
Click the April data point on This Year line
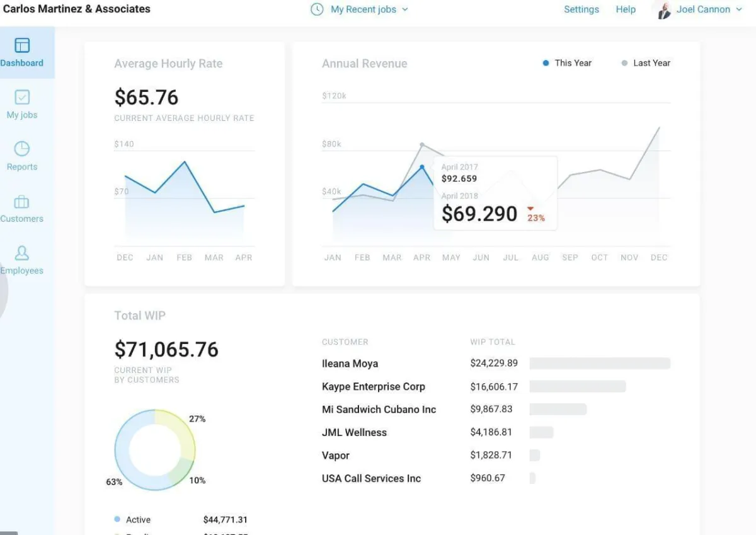[422, 167]
